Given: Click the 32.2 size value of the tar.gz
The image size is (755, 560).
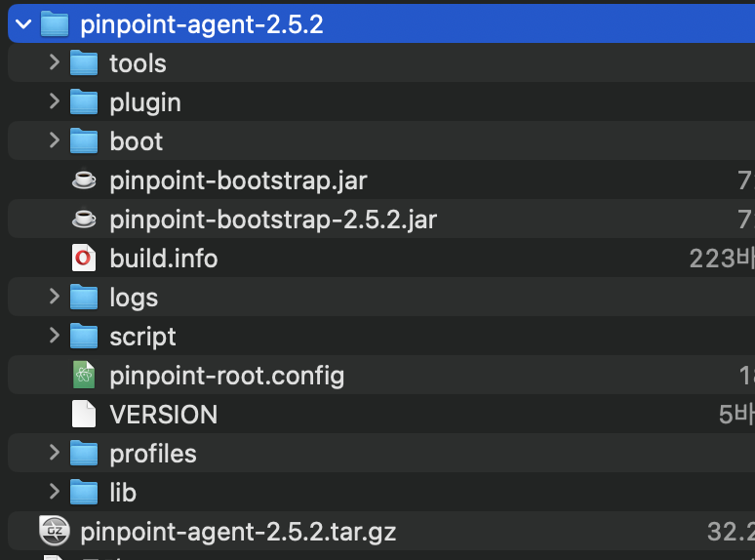Looking at the screenshot, I should (731, 532).
